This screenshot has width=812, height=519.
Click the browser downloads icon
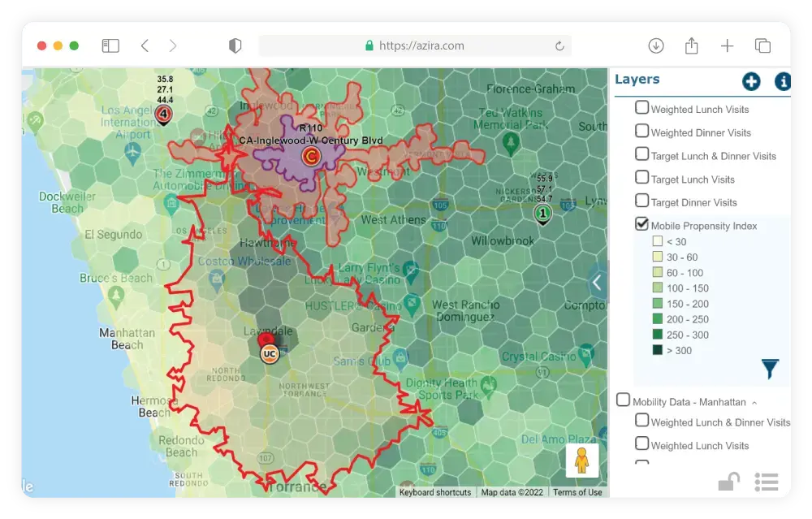(656, 46)
